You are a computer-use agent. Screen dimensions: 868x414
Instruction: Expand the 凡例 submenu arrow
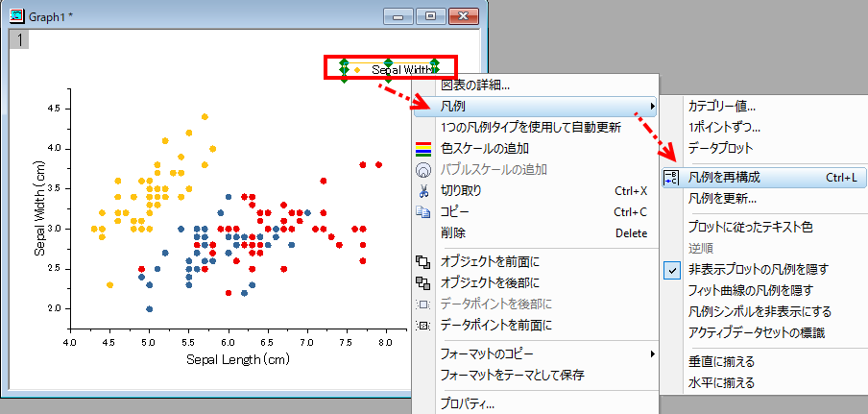click(x=653, y=105)
